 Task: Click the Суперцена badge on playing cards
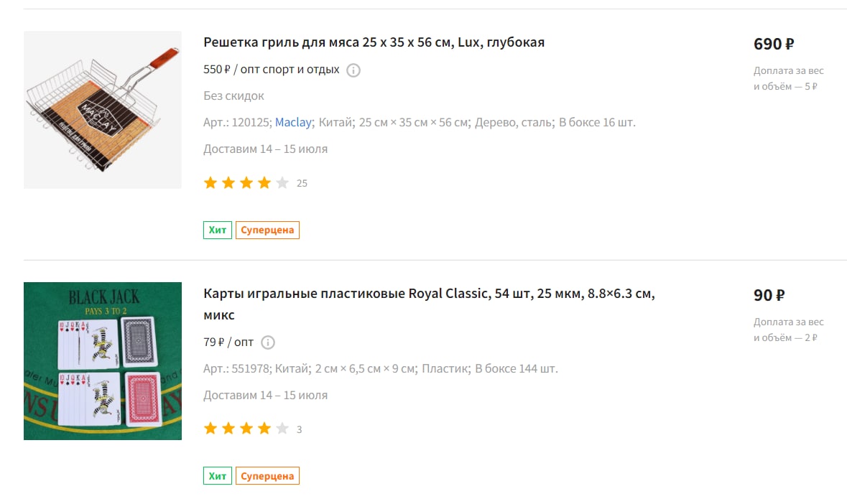coord(267,476)
